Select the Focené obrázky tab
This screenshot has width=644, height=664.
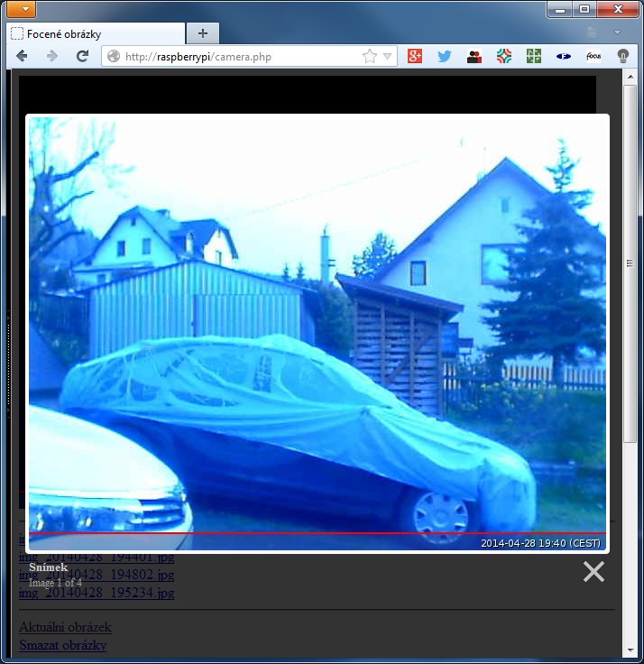[97, 34]
